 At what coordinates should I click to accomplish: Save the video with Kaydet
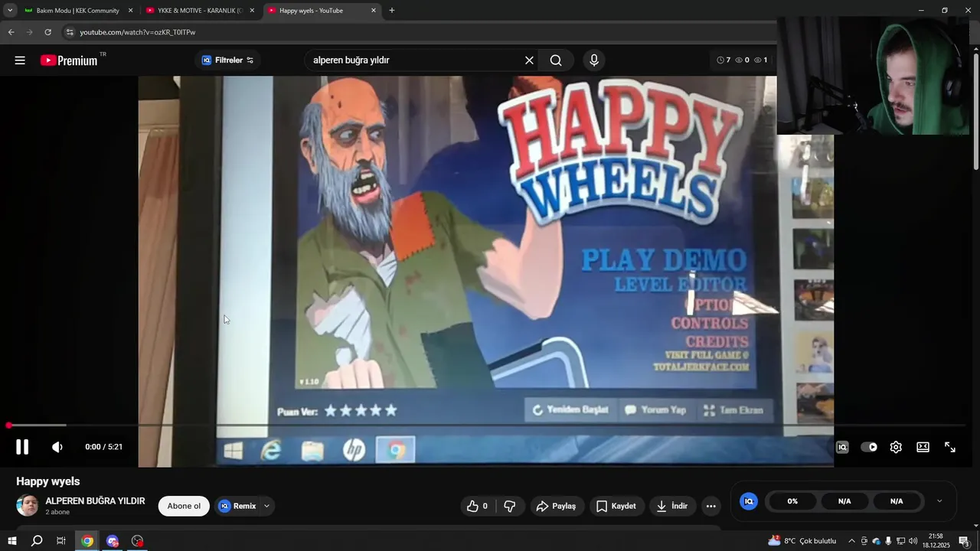point(616,506)
